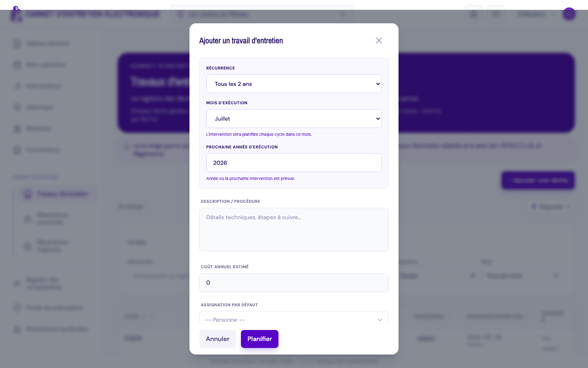Click the Coût annuel estimé field
Screen dimensions: 588x368
(294, 283)
